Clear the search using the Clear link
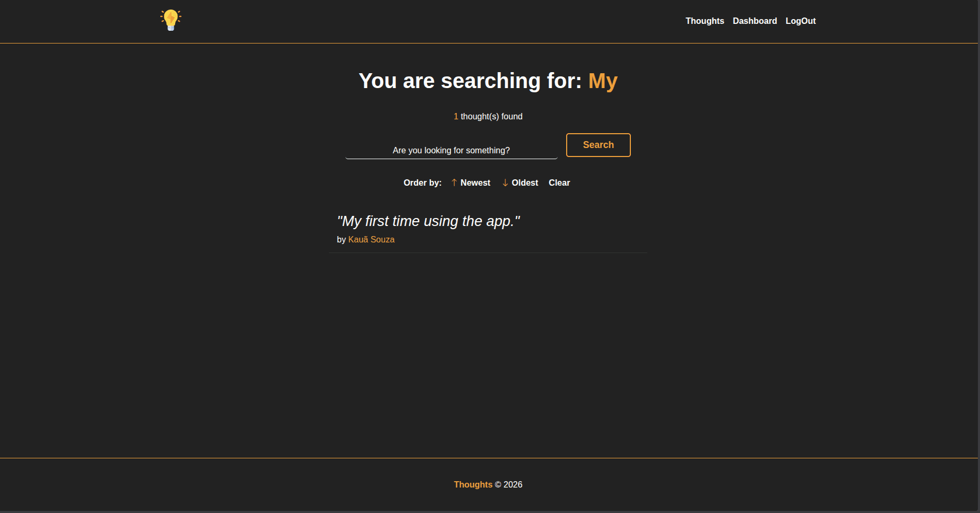Viewport: 980px width, 513px height. tap(559, 182)
